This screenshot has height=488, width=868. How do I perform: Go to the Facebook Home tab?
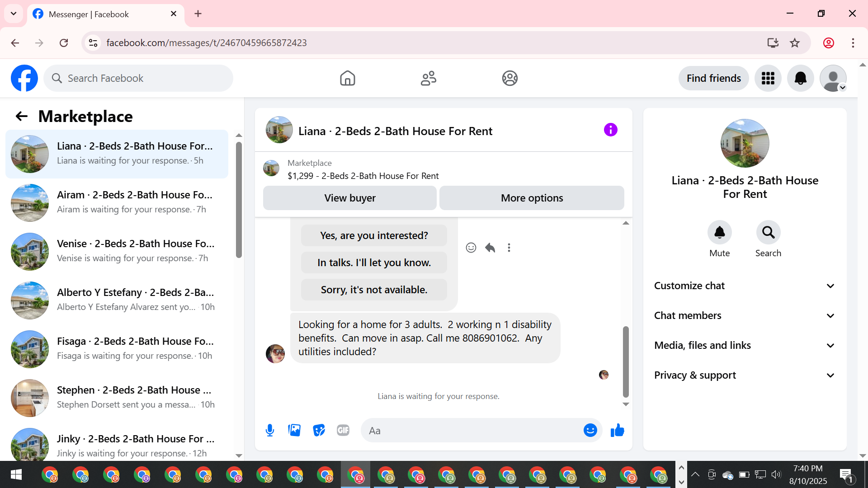point(347,78)
